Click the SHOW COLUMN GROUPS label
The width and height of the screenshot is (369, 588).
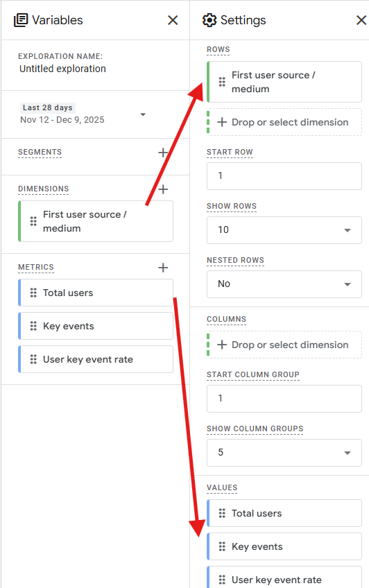[255, 429]
